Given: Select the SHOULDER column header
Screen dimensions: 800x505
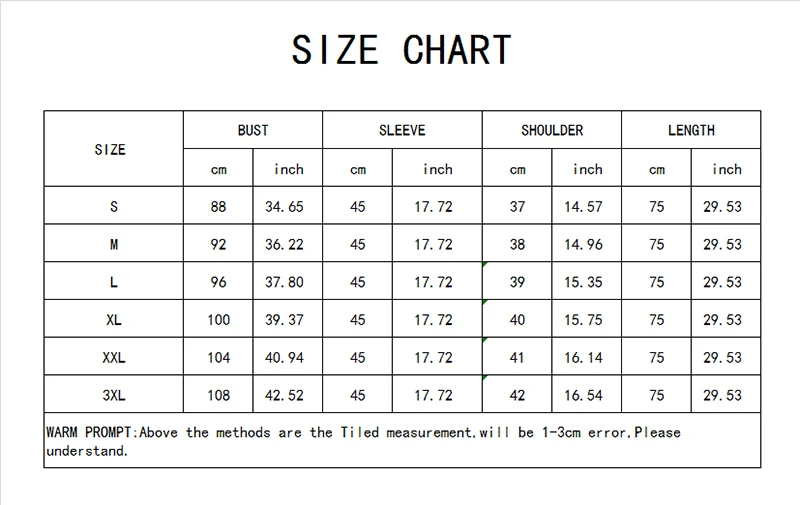Looking at the screenshot, I should click(x=552, y=130).
